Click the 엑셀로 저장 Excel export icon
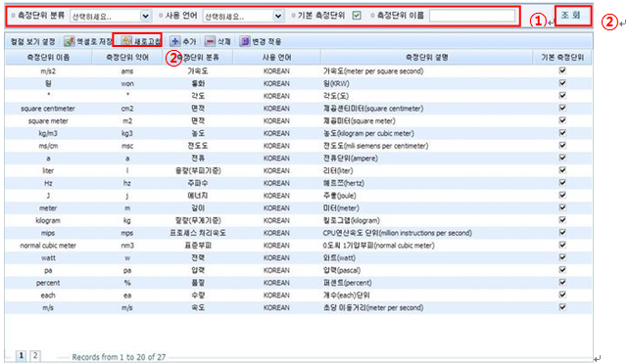The width and height of the screenshot is (629, 364). [70, 41]
